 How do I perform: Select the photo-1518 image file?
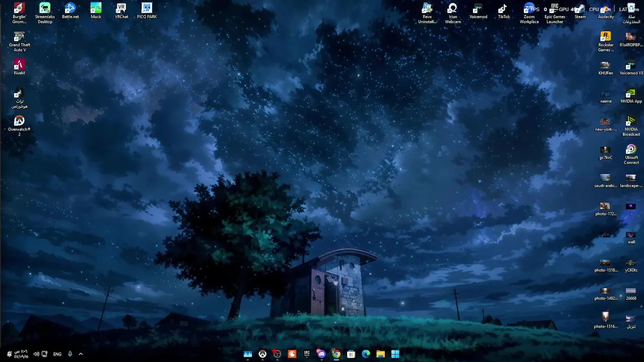click(606, 264)
